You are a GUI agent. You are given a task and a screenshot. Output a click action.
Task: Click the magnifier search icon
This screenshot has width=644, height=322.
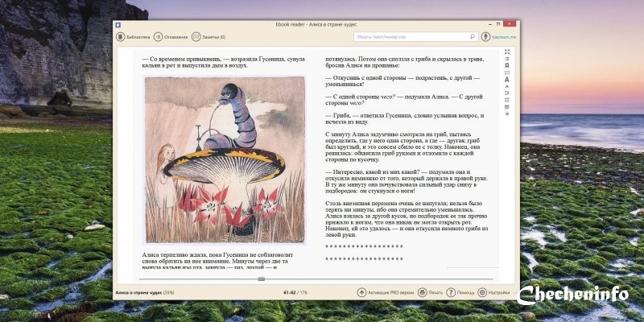[x=473, y=36]
